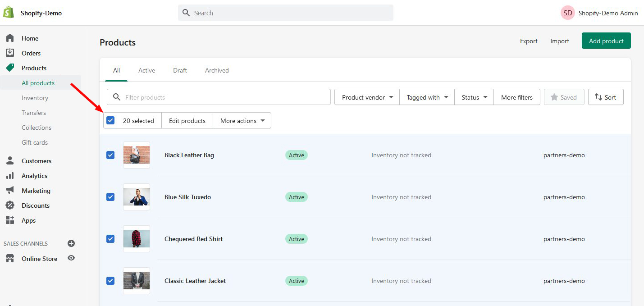Screen dimensions: 644x306
Task: Click the Customers person icon
Action: (x=10, y=161)
